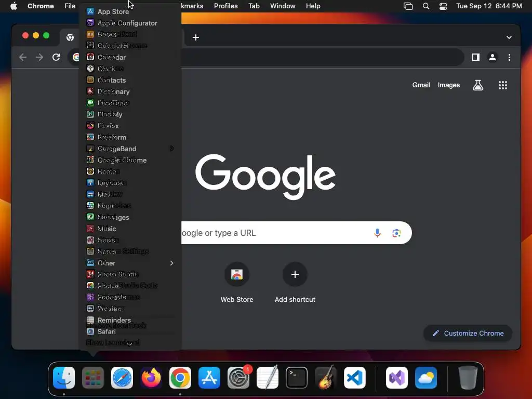Open the tab search chevron

tap(509, 37)
